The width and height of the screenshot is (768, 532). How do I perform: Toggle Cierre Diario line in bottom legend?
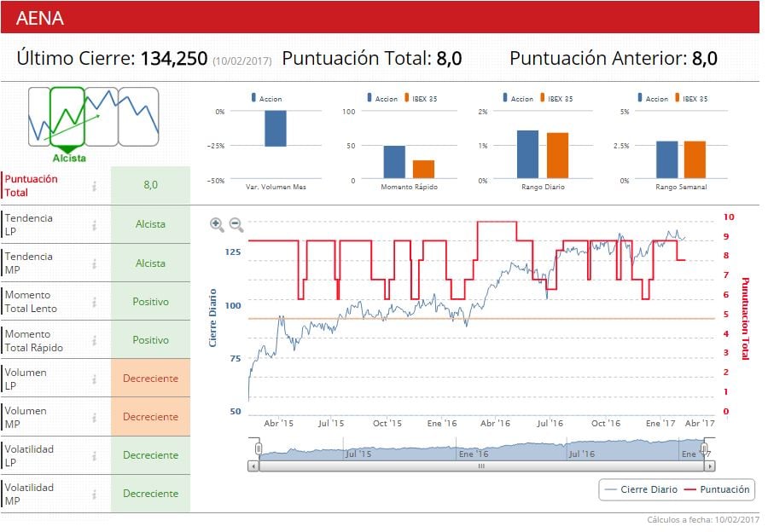click(641, 489)
